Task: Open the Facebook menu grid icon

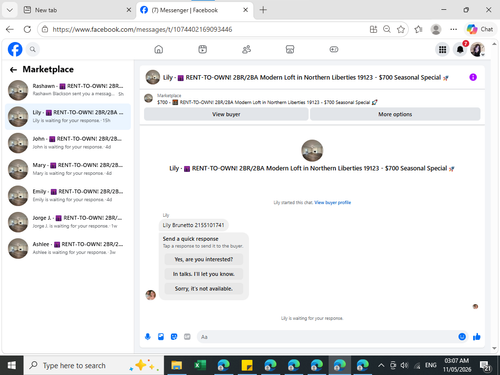Action: (442, 49)
